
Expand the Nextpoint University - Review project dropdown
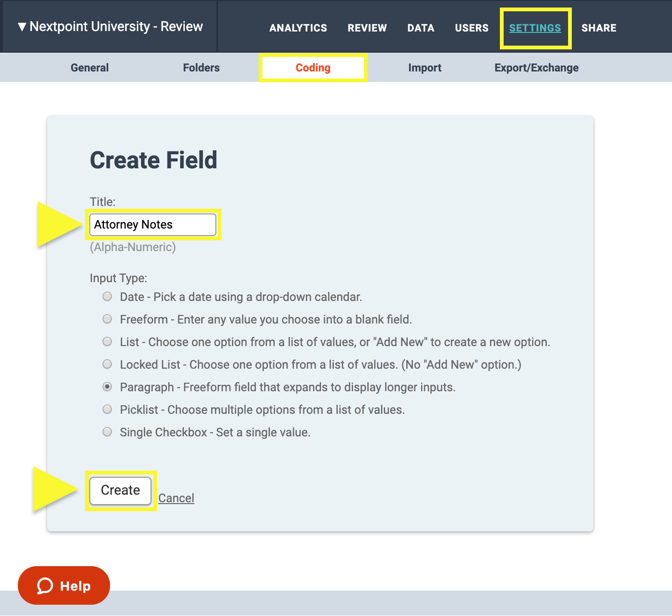(110, 26)
